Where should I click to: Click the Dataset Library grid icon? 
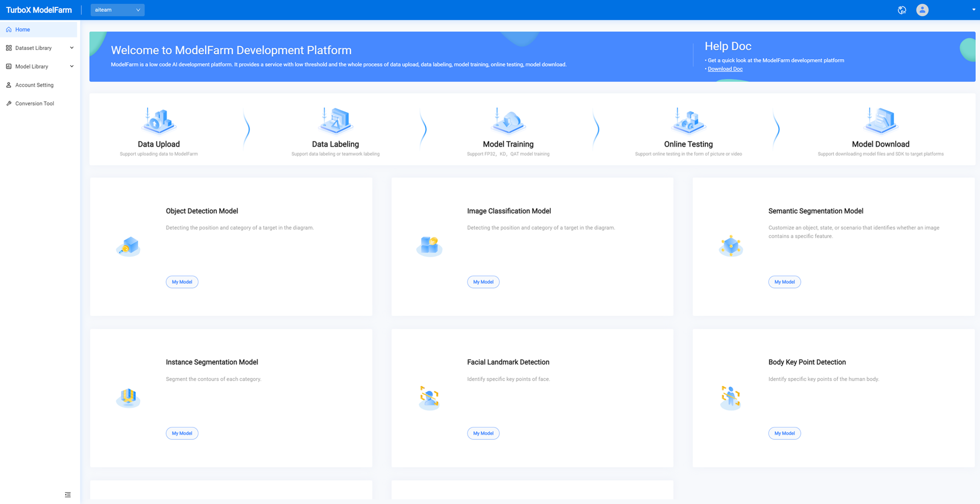(x=9, y=48)
